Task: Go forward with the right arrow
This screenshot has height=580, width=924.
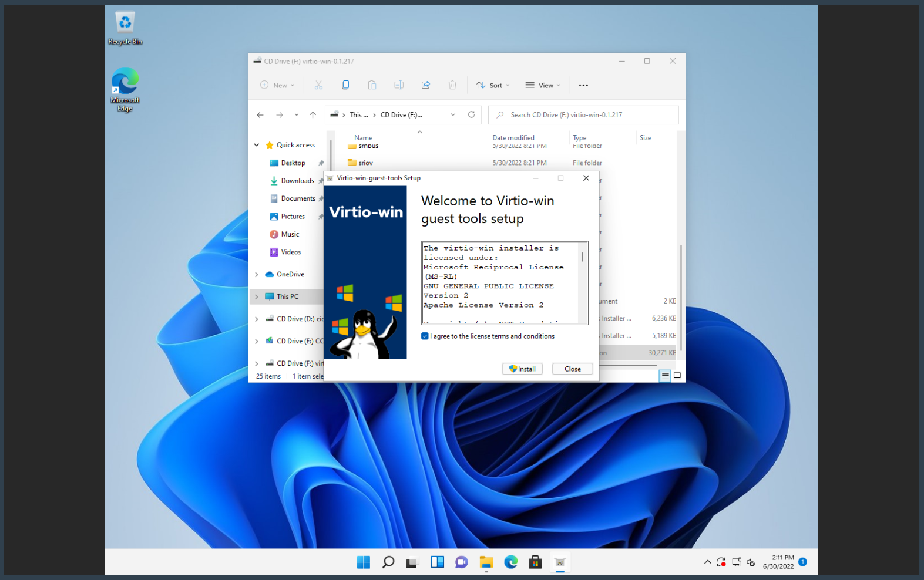Action: click(280, 115)
